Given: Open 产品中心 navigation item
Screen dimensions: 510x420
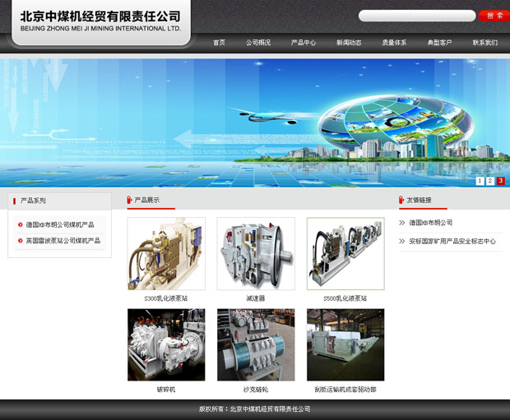Looking at the screenshot, I should (304, 43).
